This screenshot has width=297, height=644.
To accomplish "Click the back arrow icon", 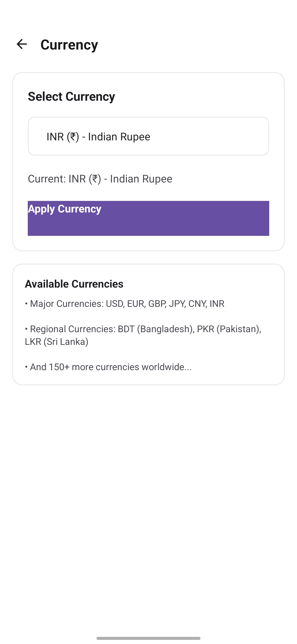I will tap(22, 44).
